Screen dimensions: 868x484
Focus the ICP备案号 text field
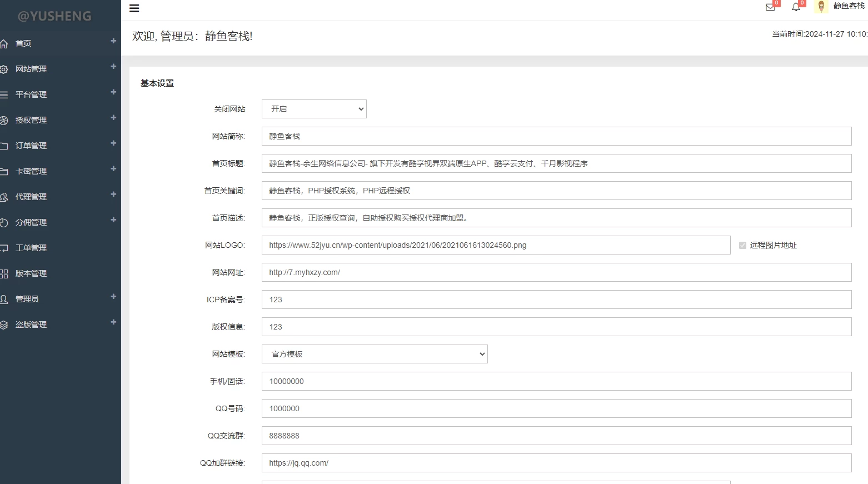click(556, 300)
